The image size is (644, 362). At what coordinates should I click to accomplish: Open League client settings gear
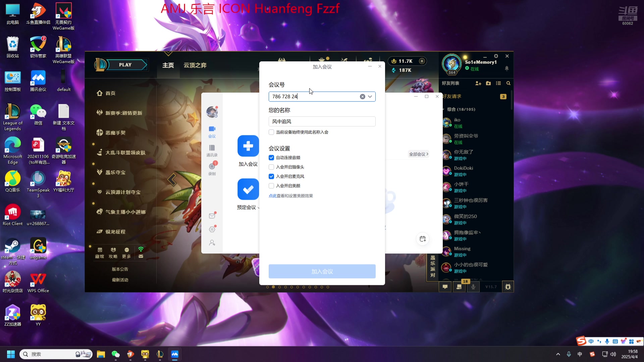[496, 56]
